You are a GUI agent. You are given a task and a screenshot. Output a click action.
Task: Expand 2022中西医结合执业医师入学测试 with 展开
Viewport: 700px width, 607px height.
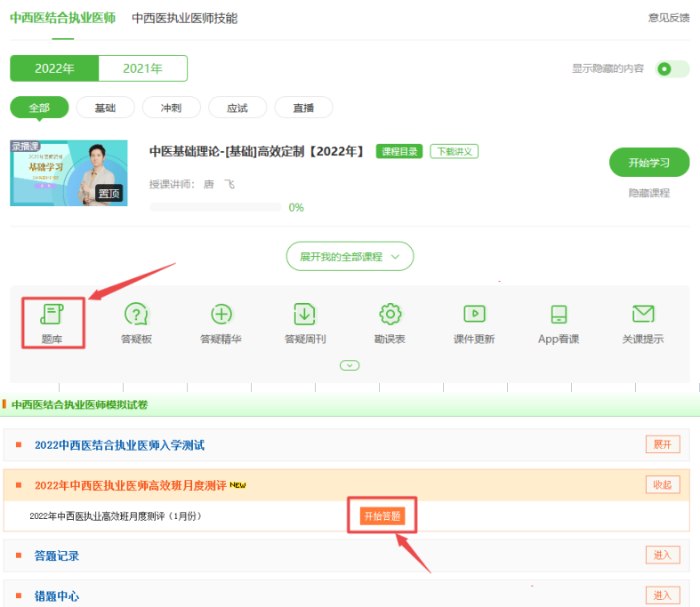pos(663,444)
